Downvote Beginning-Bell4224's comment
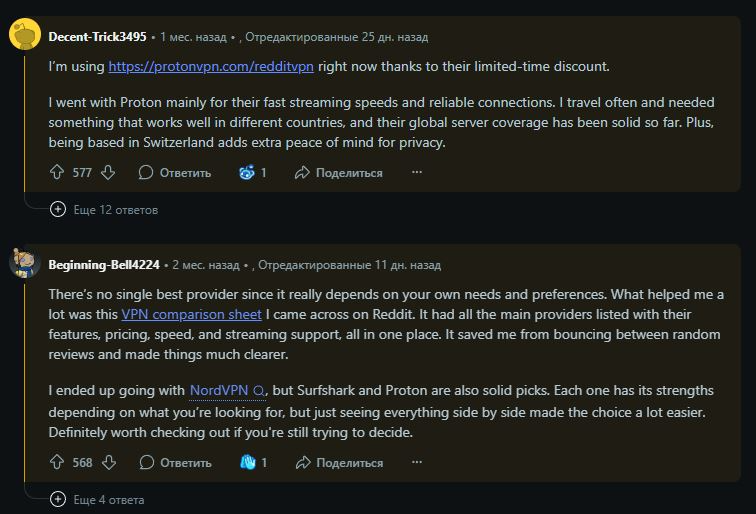This screenshot has height=514, width=756. [x=108, y=463]
